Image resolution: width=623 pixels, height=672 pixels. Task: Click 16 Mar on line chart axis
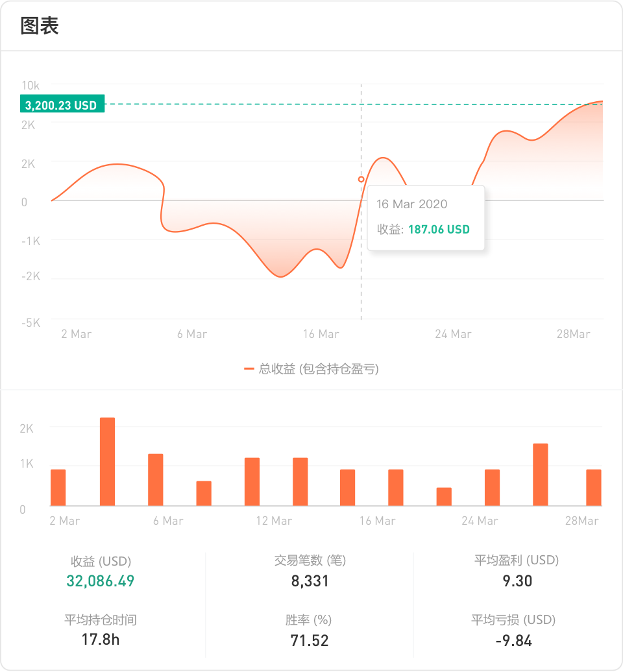click(321, 334)
